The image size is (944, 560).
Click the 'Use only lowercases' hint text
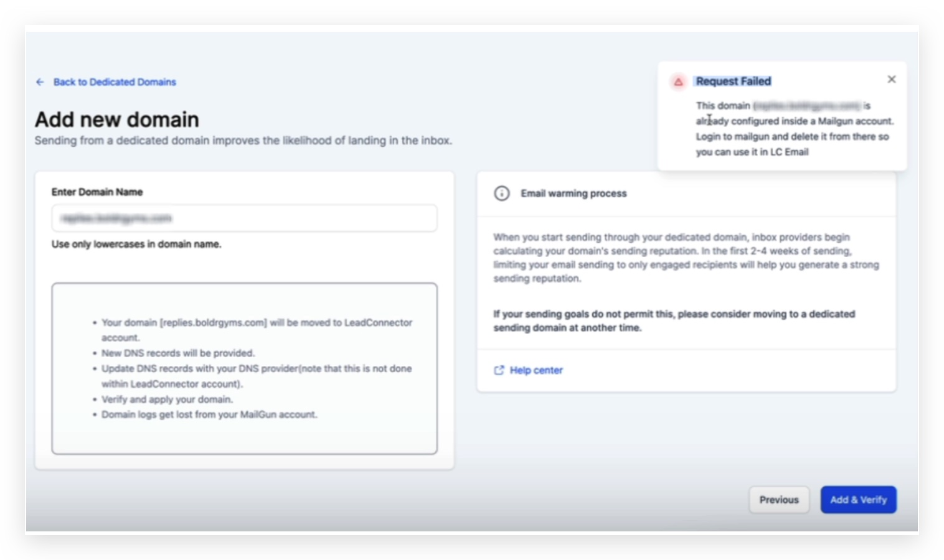[x=136, y=245]
